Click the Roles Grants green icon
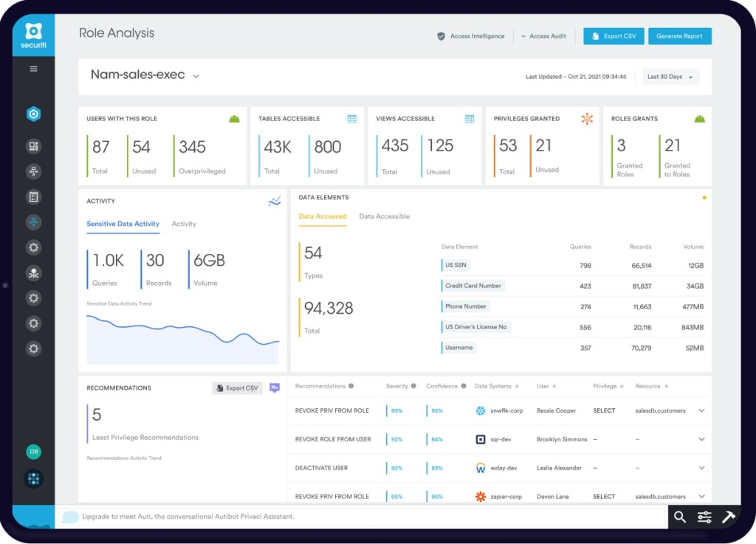756x544 pixels. (x=700, y=119)
